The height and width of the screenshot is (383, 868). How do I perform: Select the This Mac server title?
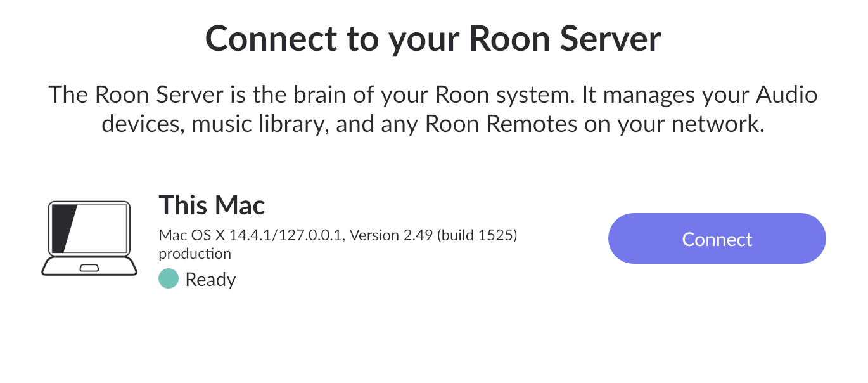point(212,205)
